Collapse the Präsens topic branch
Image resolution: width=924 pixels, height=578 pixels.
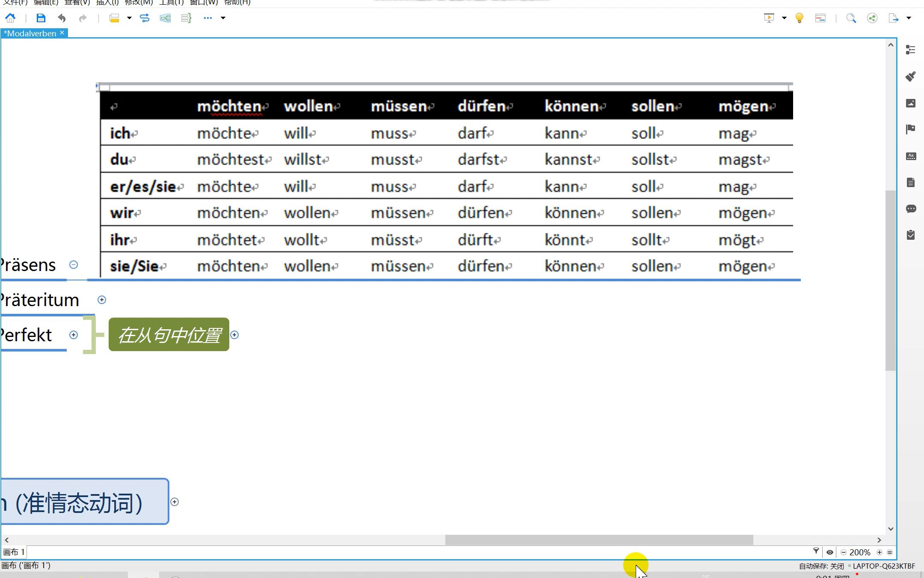[x=74, y=265]
